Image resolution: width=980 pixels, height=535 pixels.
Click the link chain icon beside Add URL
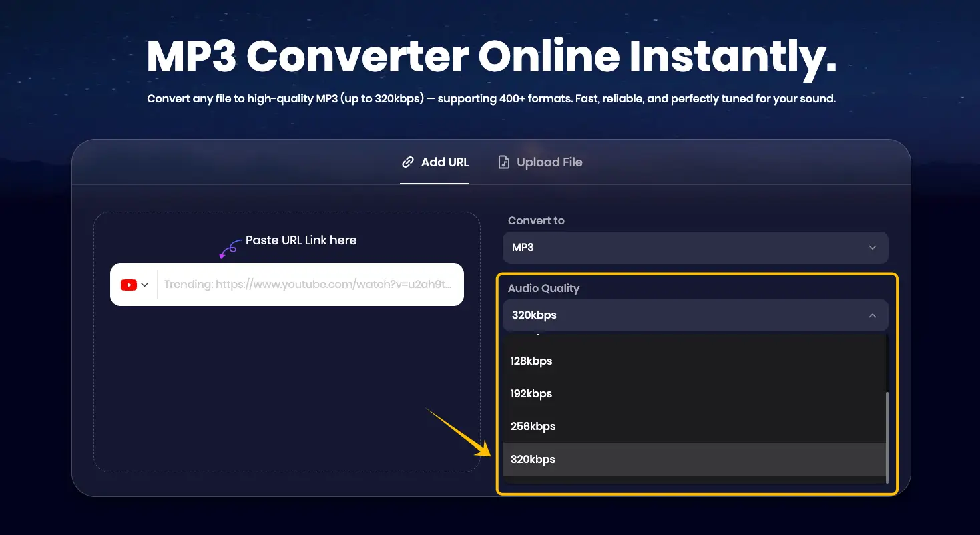[x=407, y=162]
